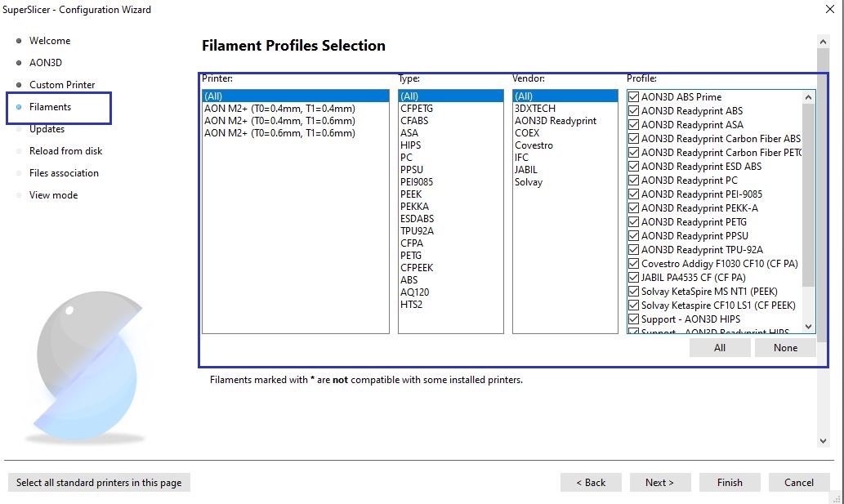Open Files association step
The width and height of the screenshot is (844, 504).
pos(64,173)
